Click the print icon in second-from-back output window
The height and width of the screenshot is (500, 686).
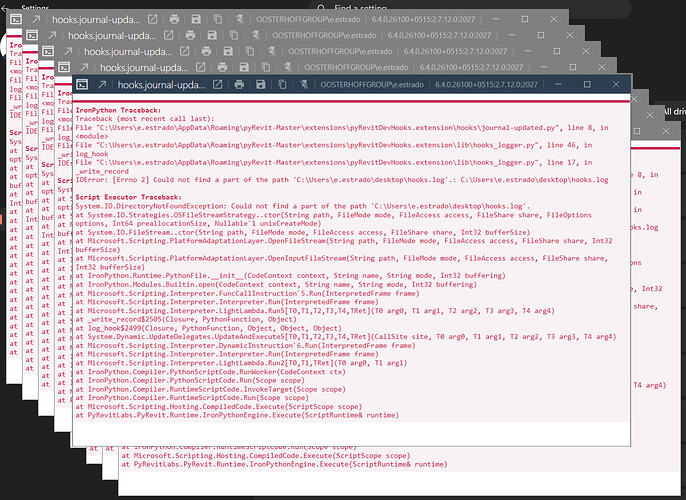pos(190,35)
